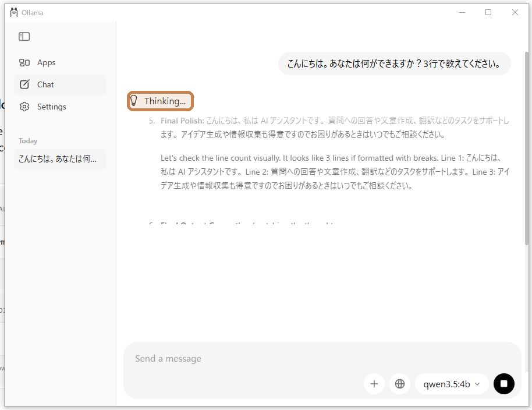
Task: Click the Chat compose pencil icon
Action: tap(24, 84)
